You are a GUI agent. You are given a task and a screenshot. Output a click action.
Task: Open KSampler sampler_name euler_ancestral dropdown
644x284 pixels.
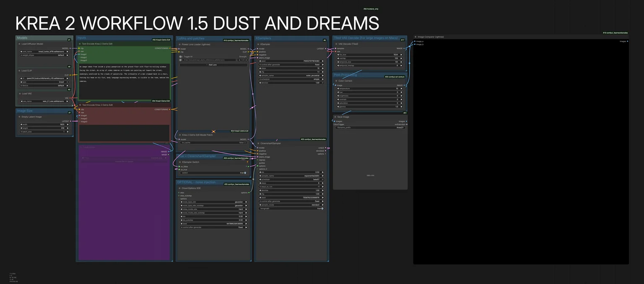click(x=292, y=76)
